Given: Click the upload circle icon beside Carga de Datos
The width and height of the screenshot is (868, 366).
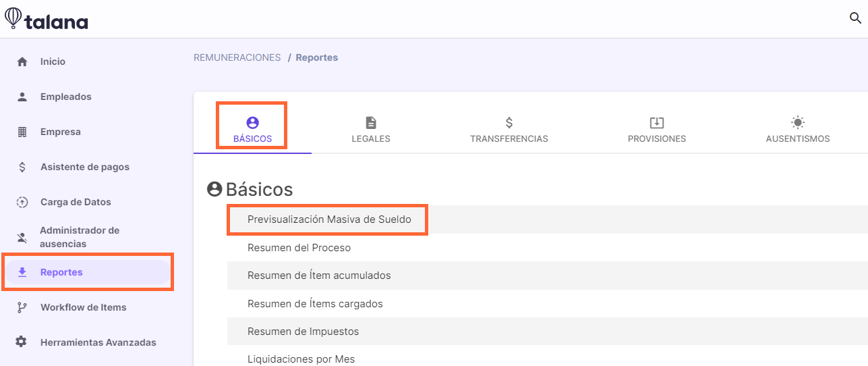Looking at the screenshot, I should coord(22,202).
